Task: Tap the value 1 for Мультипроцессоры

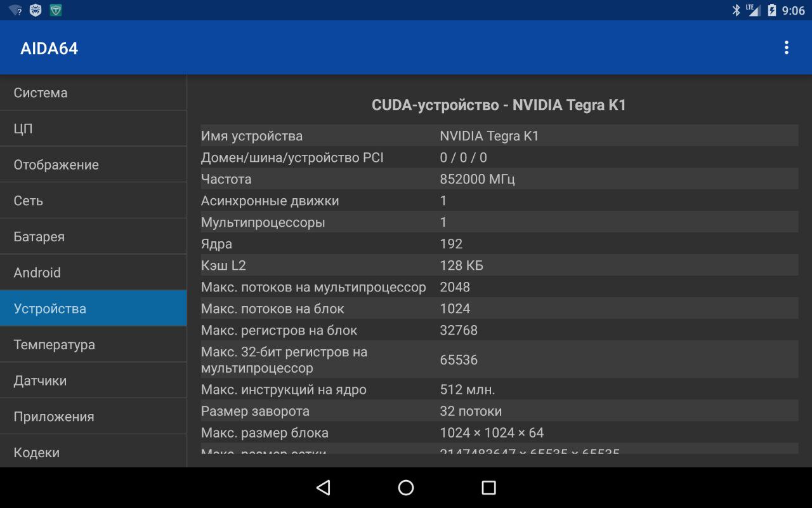Action: (x=443, y=222)
